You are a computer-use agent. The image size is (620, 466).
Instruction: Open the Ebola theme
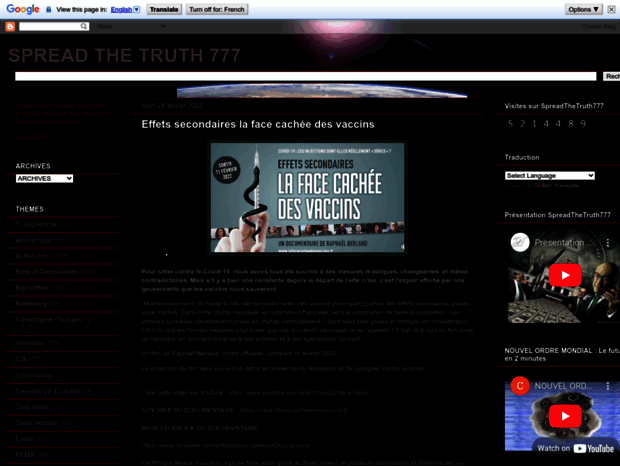click(x=24, y=439)
